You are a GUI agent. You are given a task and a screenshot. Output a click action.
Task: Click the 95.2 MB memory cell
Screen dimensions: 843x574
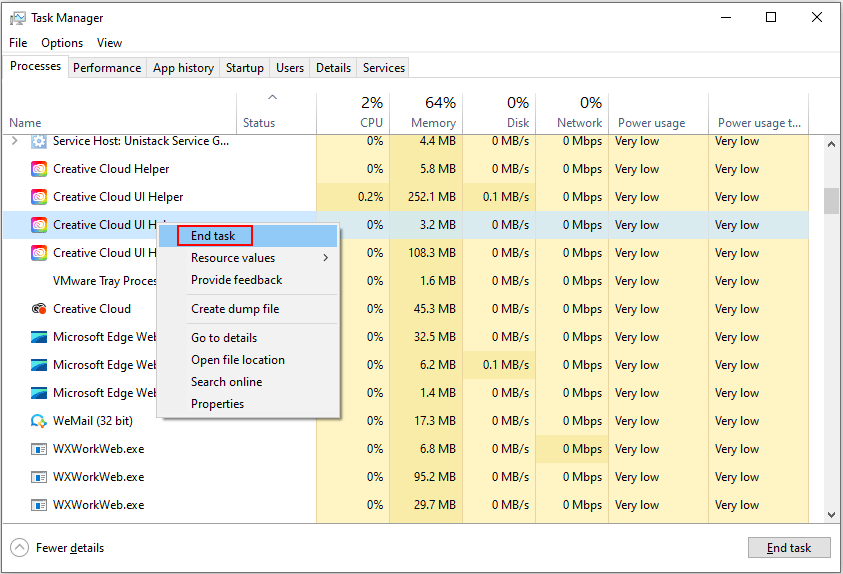pyautogui.click(x=426, y=477)
